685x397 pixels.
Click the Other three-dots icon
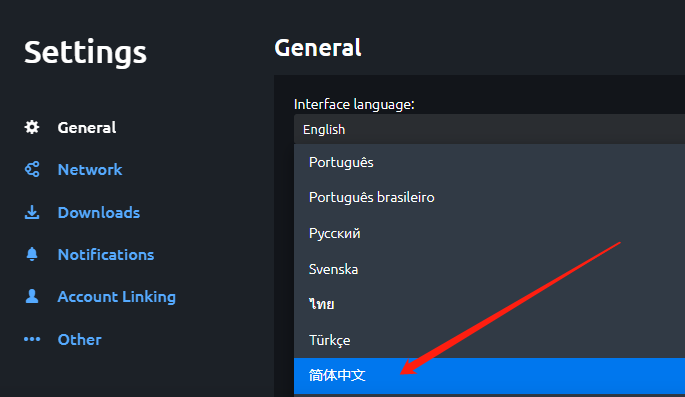(32, 339)
